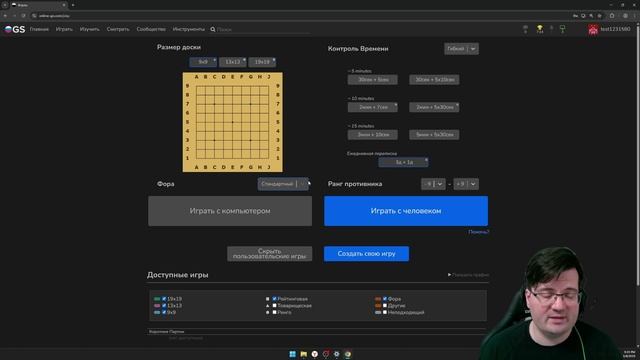The height and width of the screenshot is (360, 640).
Task: Reload the page with the refresh icon
Action: tap(23, 16)
